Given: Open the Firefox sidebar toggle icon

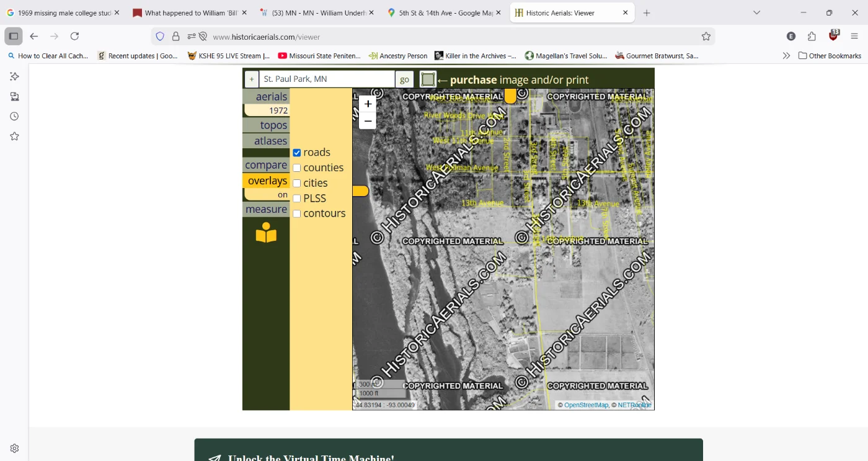Looking at the screenshot, I should point(14,37).
